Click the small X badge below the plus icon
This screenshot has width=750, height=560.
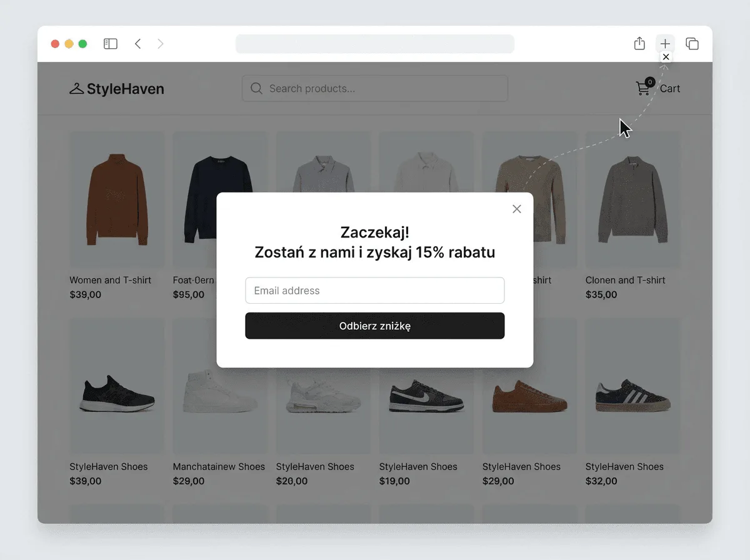pyautogui.click(x=666, y=57)
